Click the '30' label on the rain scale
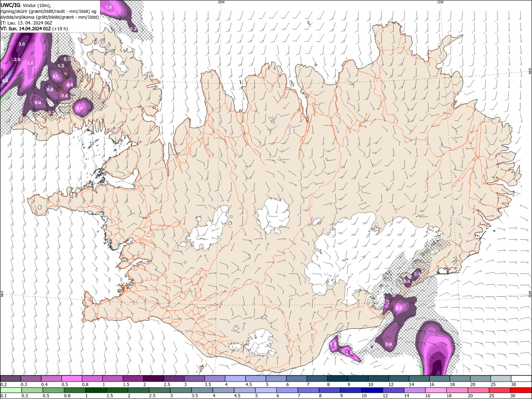This screenshot has height=399, width=532. [x=513, y=396]
